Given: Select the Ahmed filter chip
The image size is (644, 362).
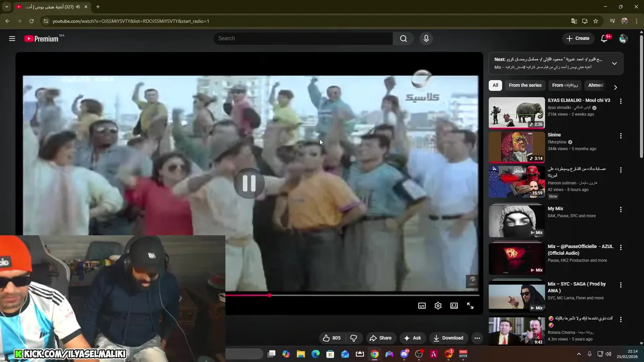Looking at the screenshot, I should click(x=596, y=85).
